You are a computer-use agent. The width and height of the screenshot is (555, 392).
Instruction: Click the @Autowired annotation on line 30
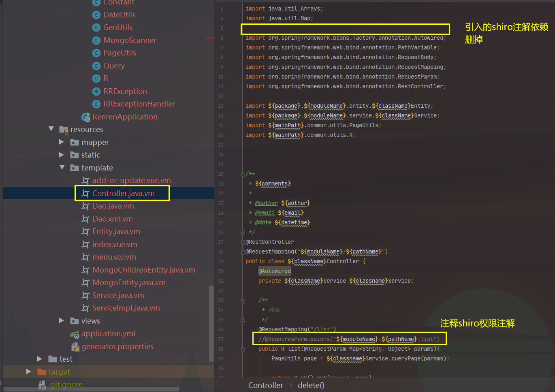click(x=275, y=271)
